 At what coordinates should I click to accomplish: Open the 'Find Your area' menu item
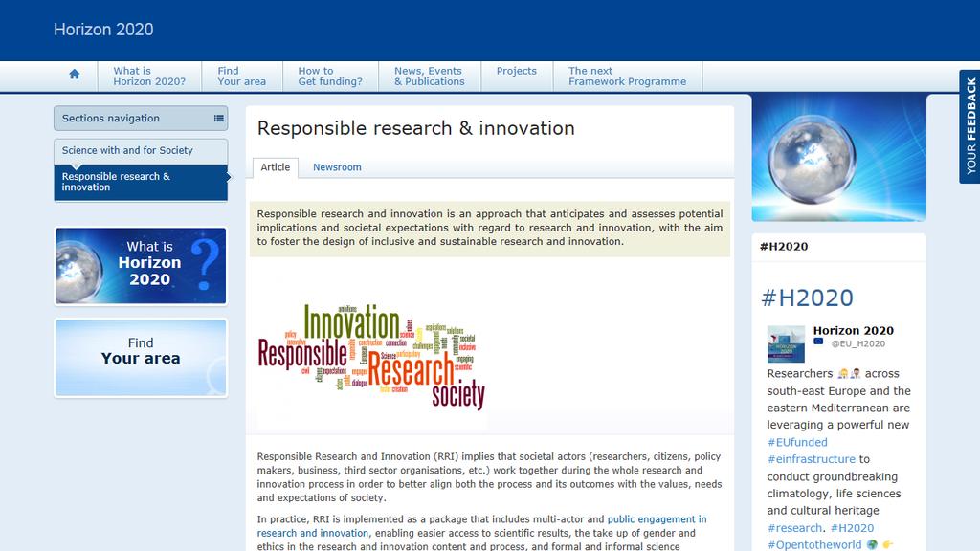(242, 77)
